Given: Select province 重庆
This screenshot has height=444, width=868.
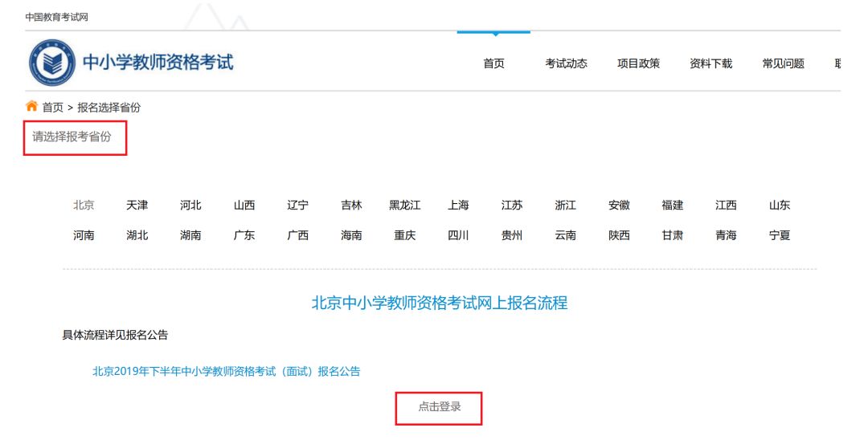Looking at the screenshot, I should pyautogui.click(x=404, y=235).
